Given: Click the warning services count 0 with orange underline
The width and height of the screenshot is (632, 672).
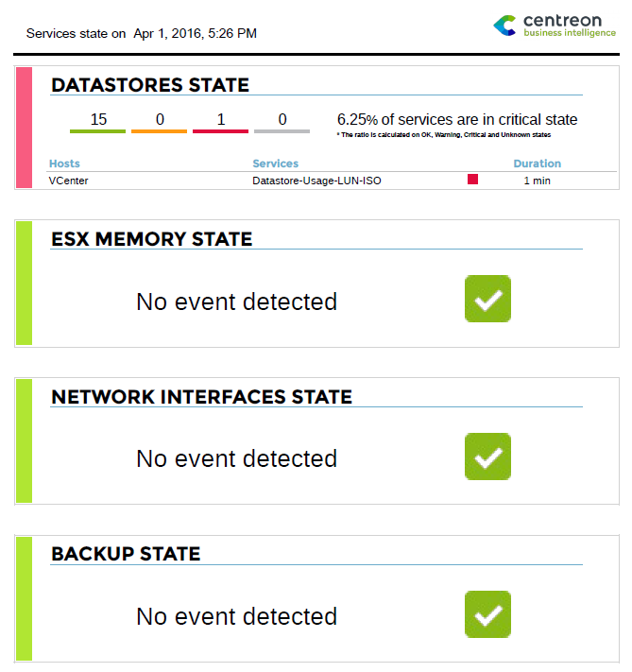Looking at the screenshot, I should (160, 120).
